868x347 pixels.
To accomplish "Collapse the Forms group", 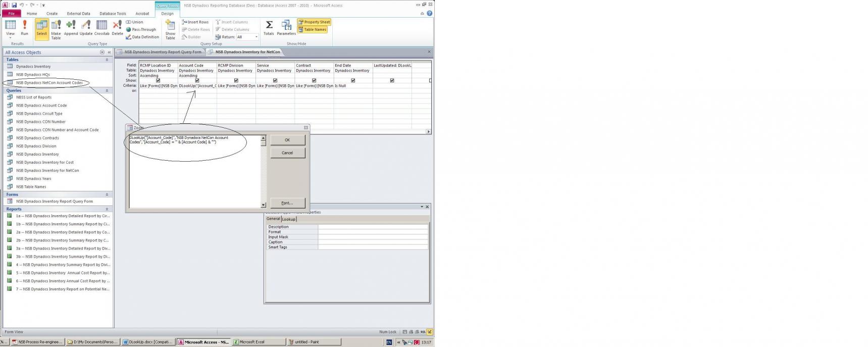I will coord(107,194).
